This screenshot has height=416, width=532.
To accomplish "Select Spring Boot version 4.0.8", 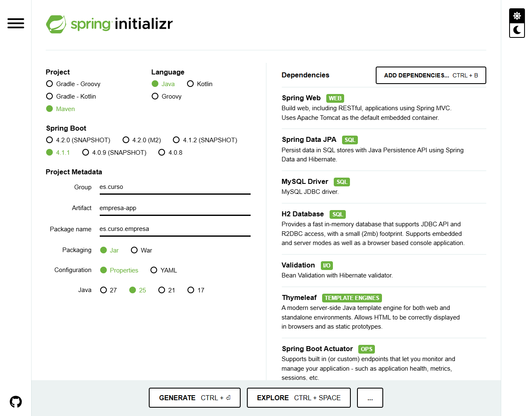I will coord(170,153).
